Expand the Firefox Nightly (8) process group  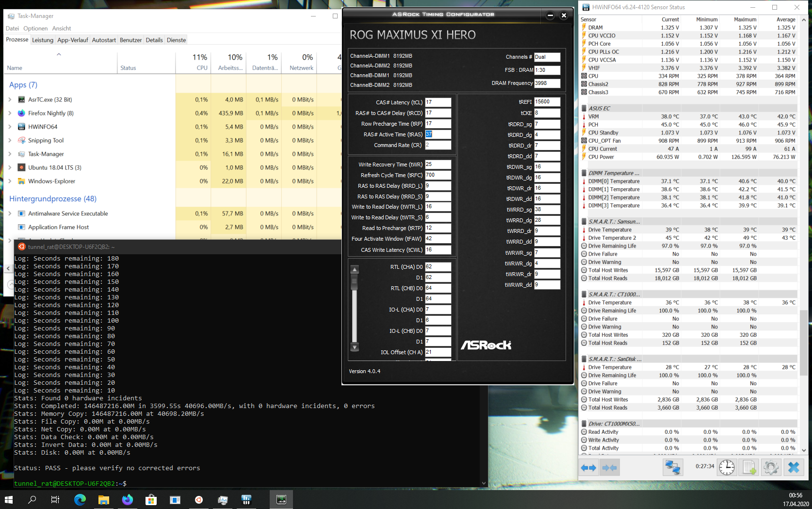pos(10,113)
